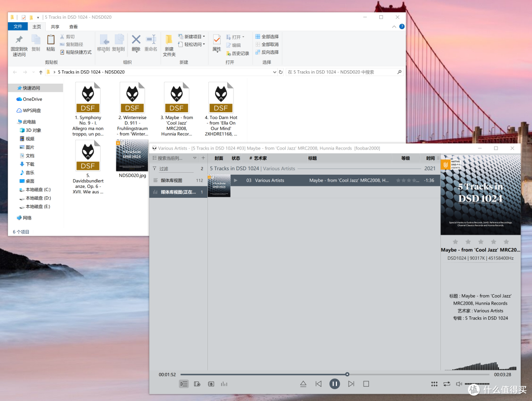Seek in the playback progress bar
Screen dimensions: 532x401
point(335,374)
